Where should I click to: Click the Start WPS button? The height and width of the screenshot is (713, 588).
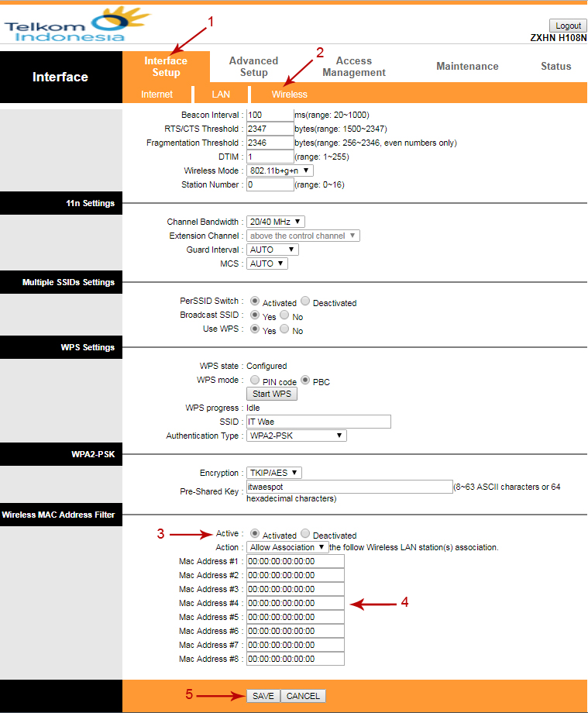tap(272, 394)
